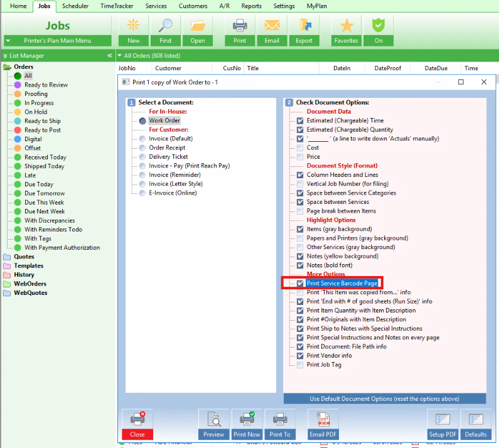This screenshot has height=448, width=499.
Task: Toggle Print Service Barcode Page checkbox
Action: tap(300, 283)
